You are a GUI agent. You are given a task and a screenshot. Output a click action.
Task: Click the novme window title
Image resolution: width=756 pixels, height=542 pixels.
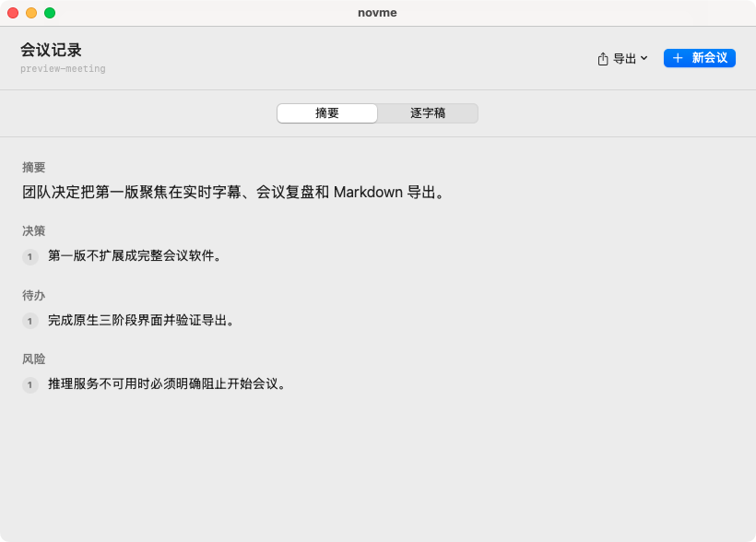[377, 13]
